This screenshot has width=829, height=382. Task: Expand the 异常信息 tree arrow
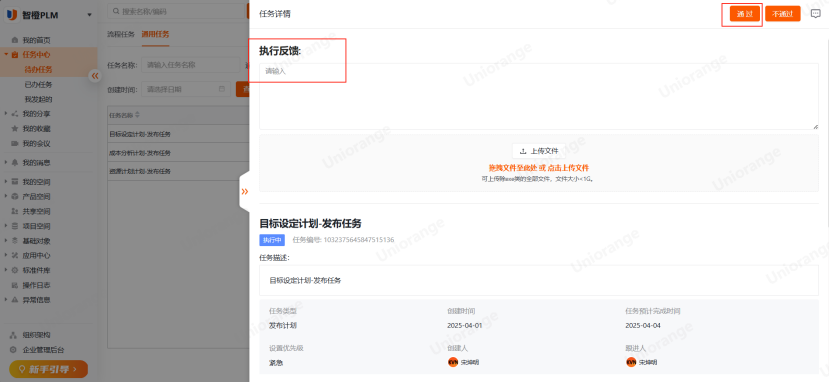6,300
